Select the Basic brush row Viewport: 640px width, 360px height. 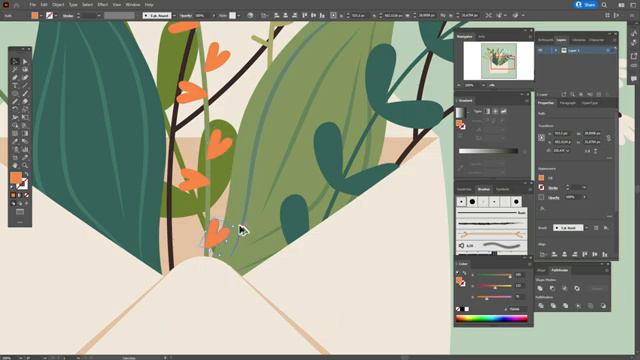click(491, 213)
